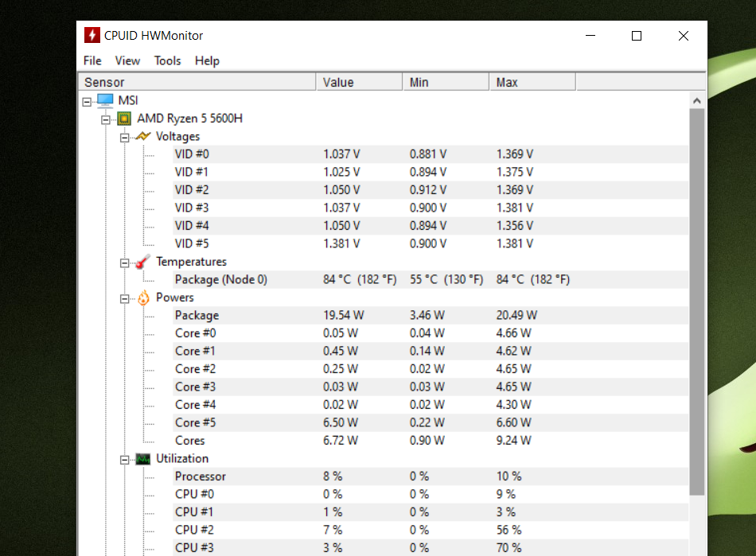Click the 55 °C minimum temperature value
The width and height of the screenshot is (756, 556).
coord(446,279)
